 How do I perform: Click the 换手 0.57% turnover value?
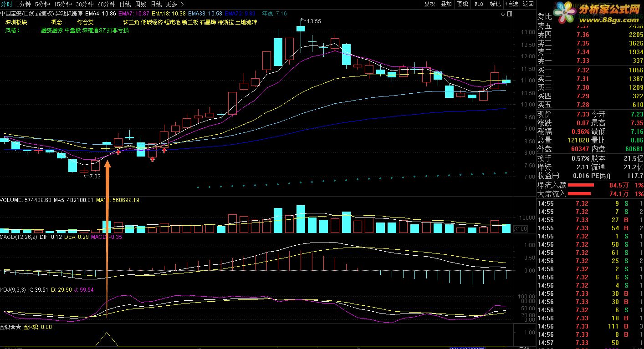tap(580, 158)
